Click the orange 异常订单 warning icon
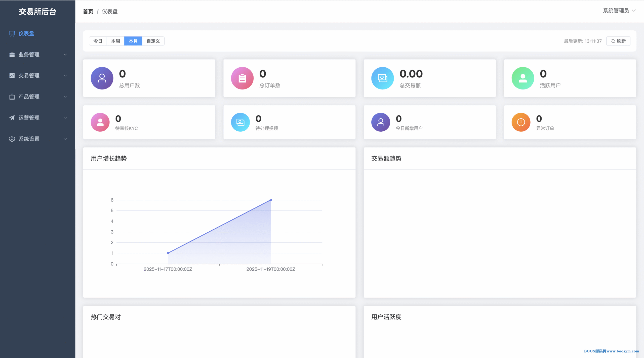Viewport: 644px width, 358px height. [521, 122]
